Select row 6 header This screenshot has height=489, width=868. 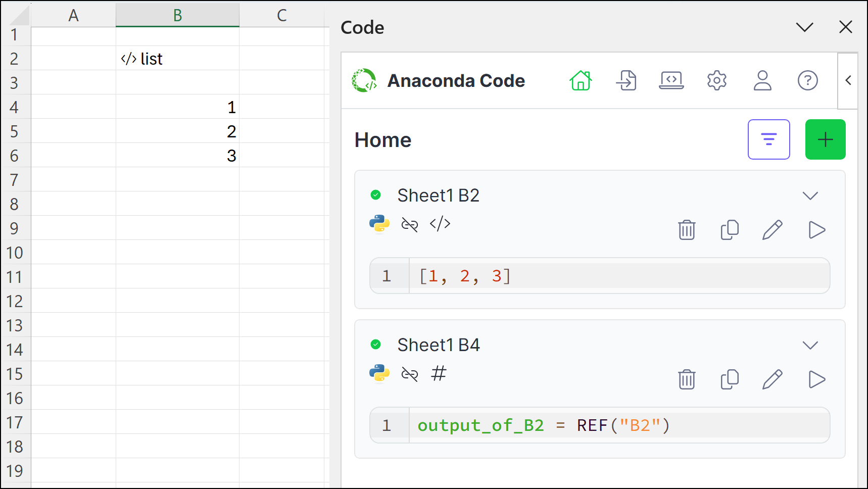point(15,156)
